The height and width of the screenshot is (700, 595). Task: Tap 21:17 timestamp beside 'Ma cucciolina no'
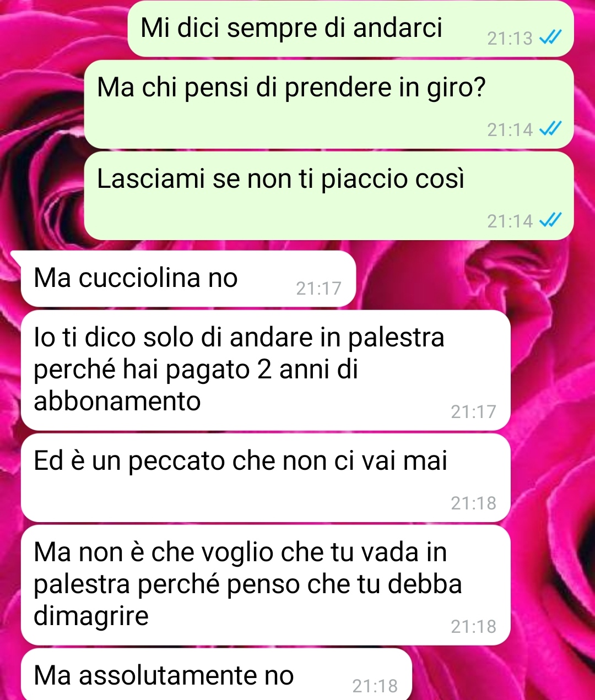pyautogui.click(x=318, y=289)
